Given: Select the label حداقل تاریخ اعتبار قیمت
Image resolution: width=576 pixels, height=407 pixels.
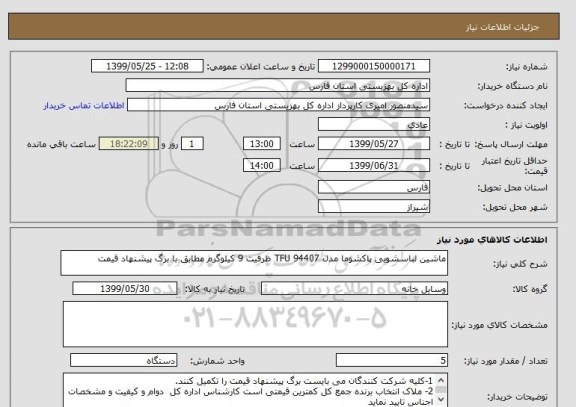Looking at the screenshot, I should (514, 166).
